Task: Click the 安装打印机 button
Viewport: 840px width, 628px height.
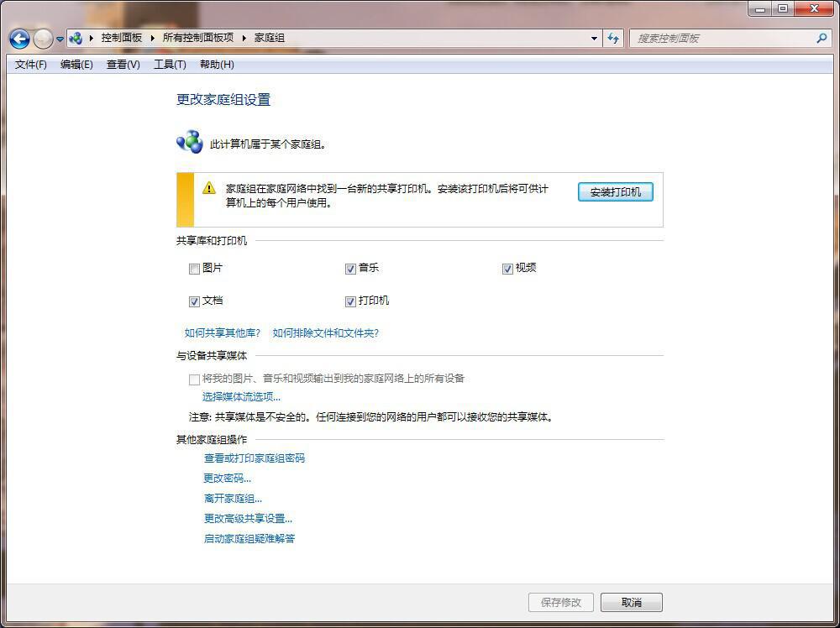Action: point(615,192)
